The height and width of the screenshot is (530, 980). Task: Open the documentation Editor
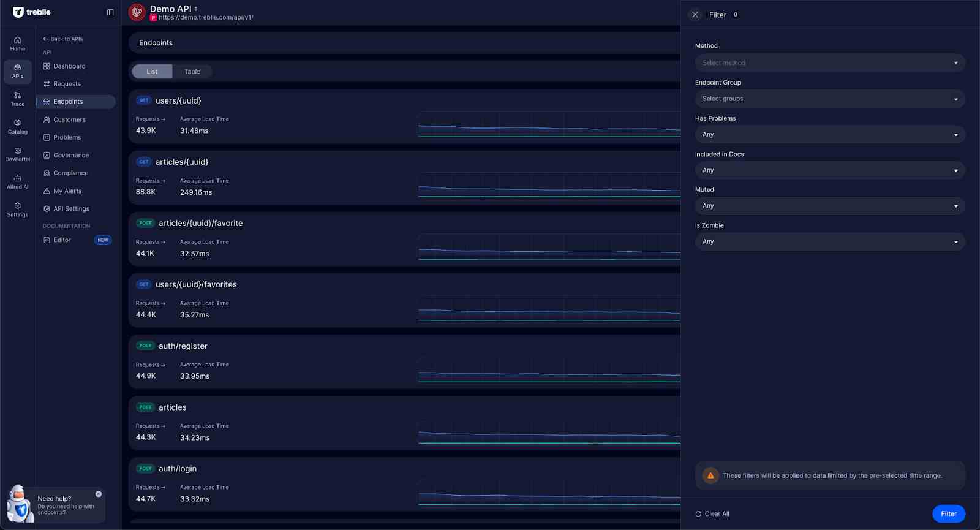coord(62,240)
